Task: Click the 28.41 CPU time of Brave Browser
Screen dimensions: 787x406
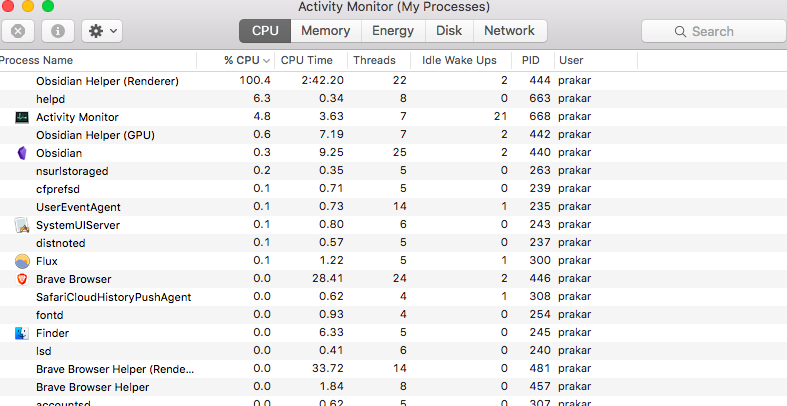Action: [x=328, y=278]
